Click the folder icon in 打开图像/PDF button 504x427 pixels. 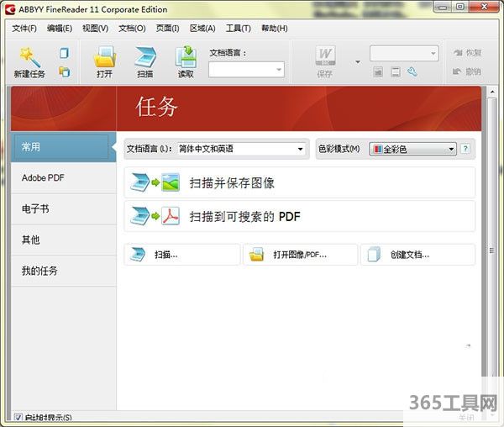click(256, 255)
